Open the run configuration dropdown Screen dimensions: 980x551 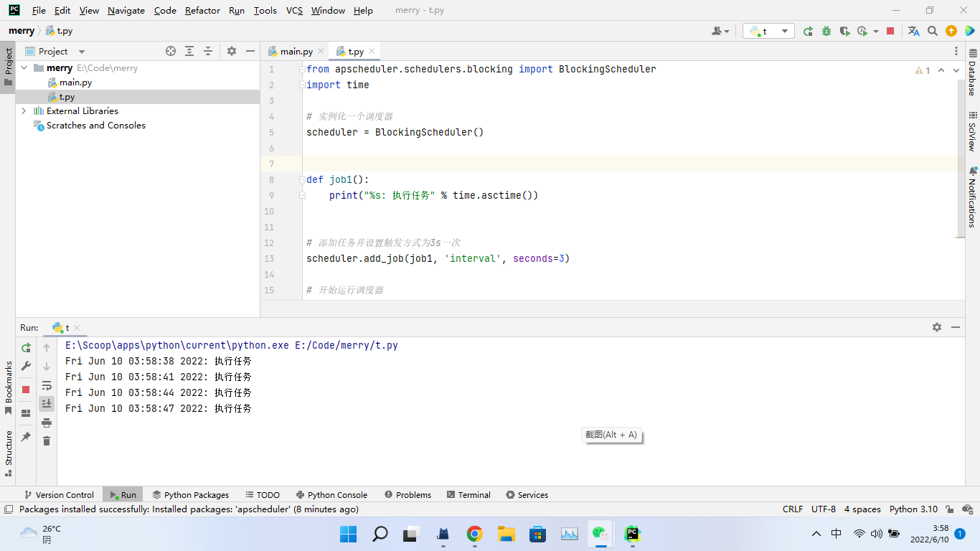[786, 31]
